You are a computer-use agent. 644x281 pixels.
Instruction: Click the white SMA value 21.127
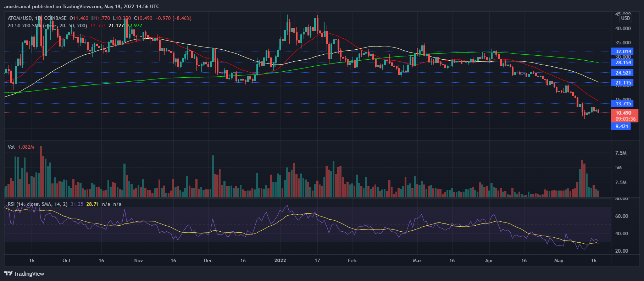pyautogui.click(x=116, y=26)
